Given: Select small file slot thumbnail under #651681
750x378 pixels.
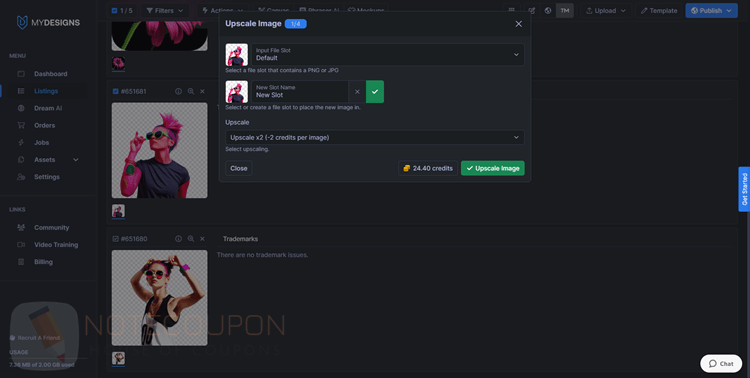Looking at the screenshot, I should (118, 211).
